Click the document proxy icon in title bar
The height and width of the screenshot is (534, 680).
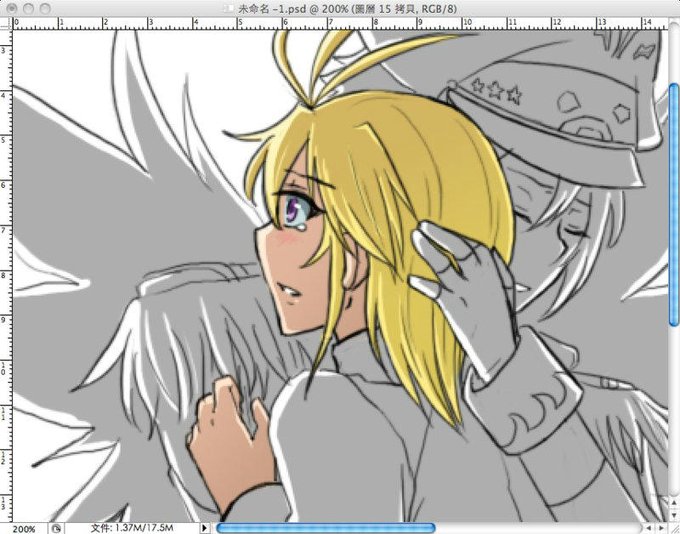(229, 9)
